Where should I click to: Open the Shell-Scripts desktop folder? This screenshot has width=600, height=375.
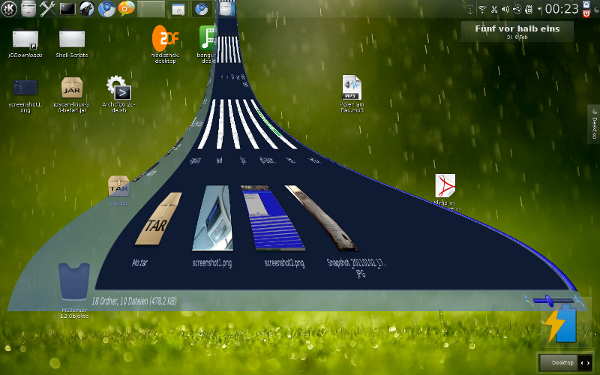pos(72,44)
